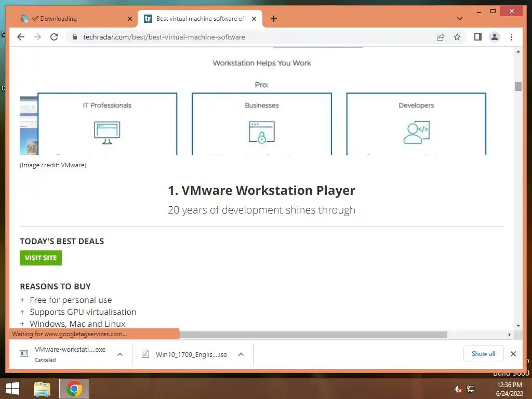Screen dimensions: 532x399
Task: Open the Windows Start menu
Action: (12, 389)
